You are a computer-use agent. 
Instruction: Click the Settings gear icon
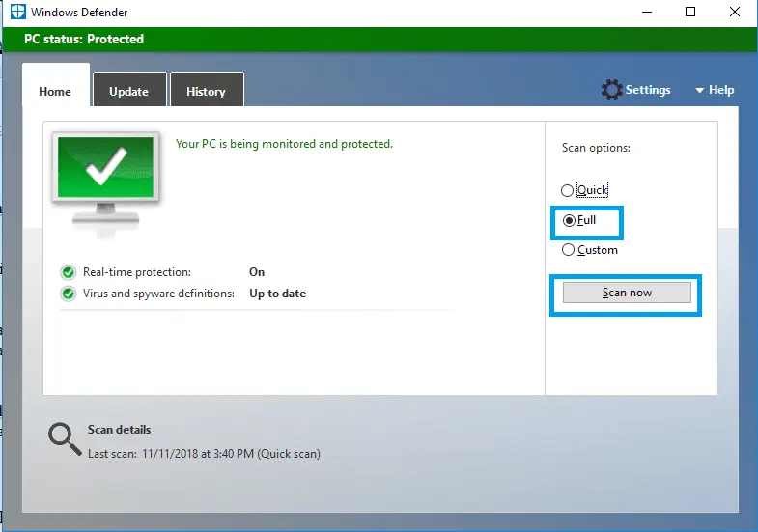tap(611, 90)
